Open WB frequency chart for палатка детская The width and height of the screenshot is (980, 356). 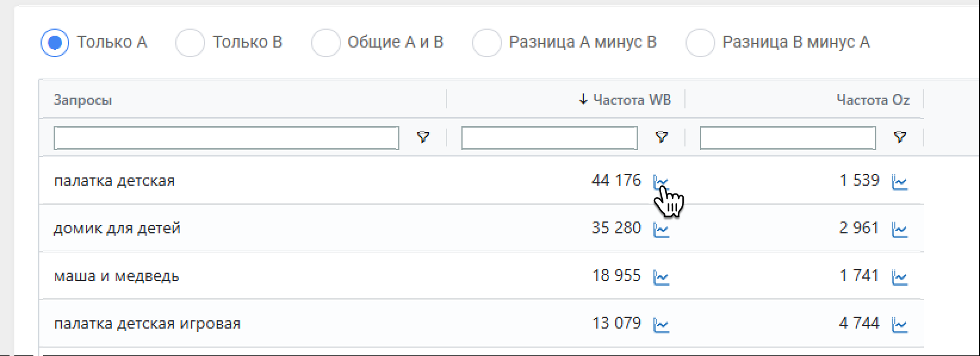[x=661, y=181]
